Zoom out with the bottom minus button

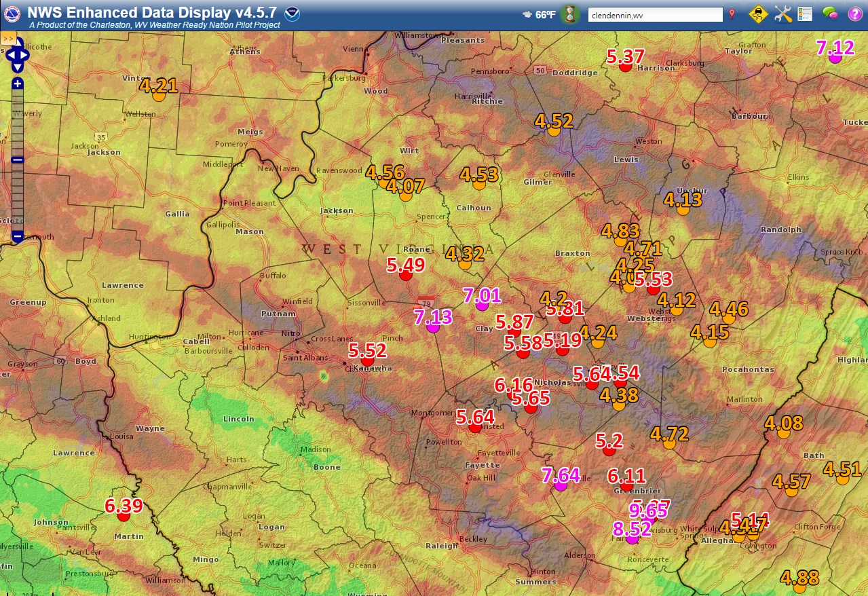click(18, 236)
